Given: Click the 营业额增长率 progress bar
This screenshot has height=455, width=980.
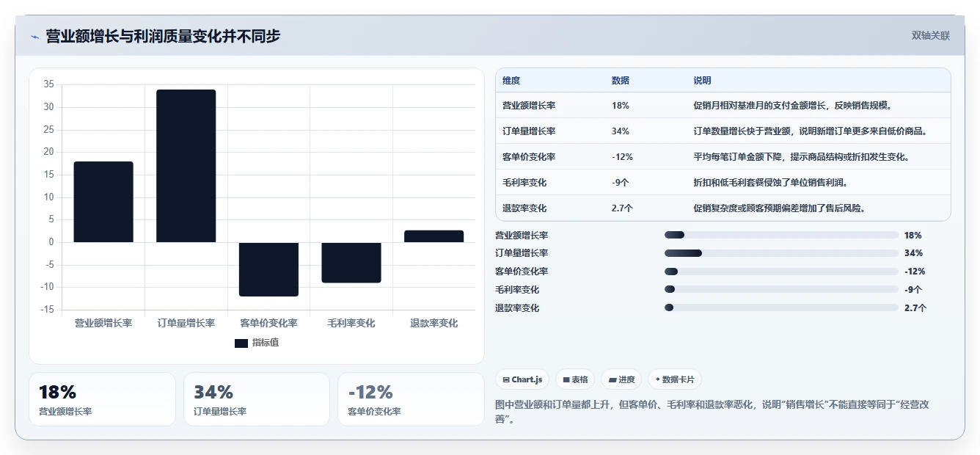Looking at the screenshot, I should pyautogui.click(x=781, y=235).
